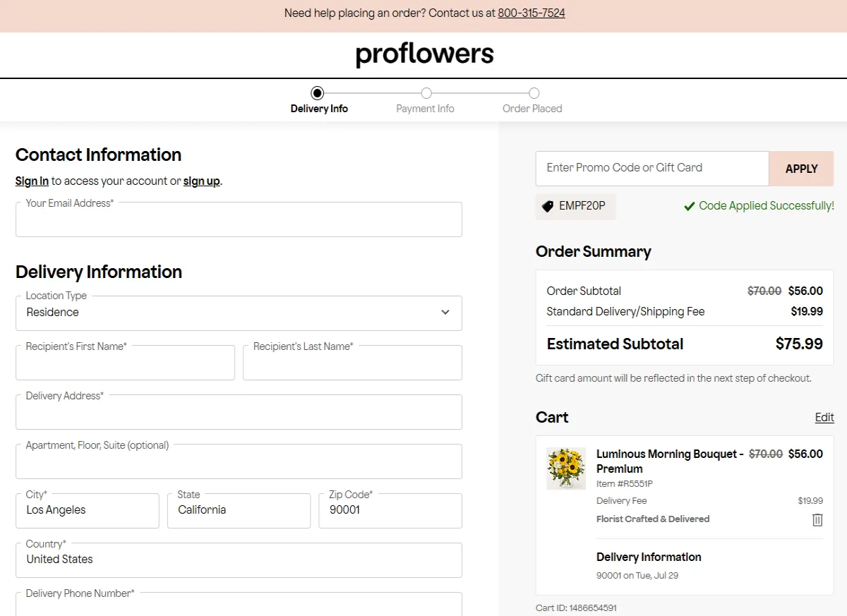This screenshot has height=616, width=847.
Task: Select the Order Placed step
Action: click(x=534, y=94)
